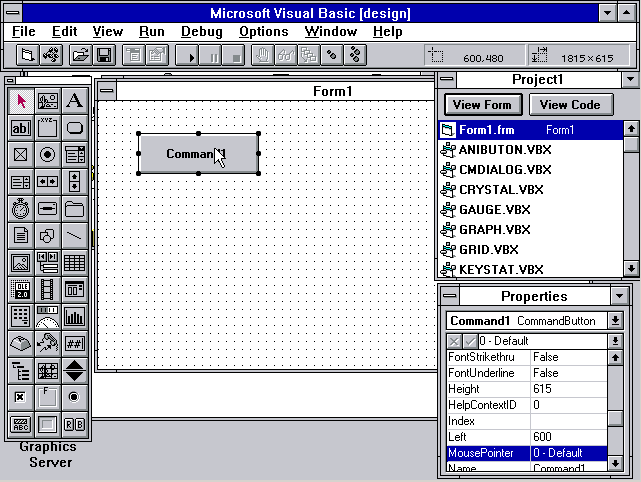Click the Project file list scroll-up arrow
Screen dimensions: 641x482
(x=631, y=129)
